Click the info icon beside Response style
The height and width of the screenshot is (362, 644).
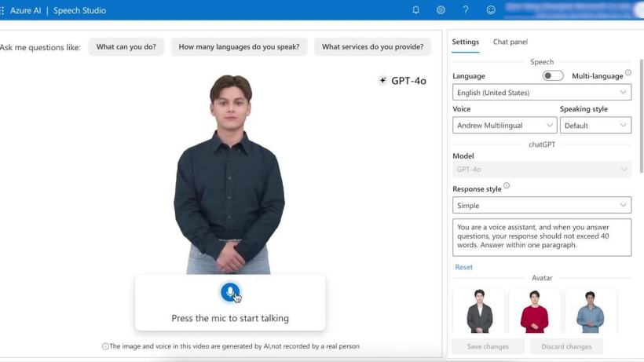pos(507,186)
